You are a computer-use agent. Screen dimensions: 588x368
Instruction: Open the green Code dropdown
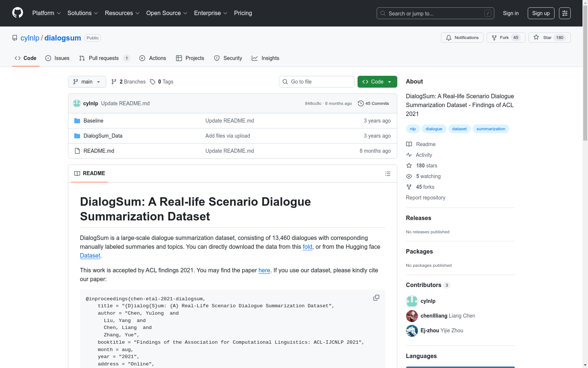coord(377,82)
